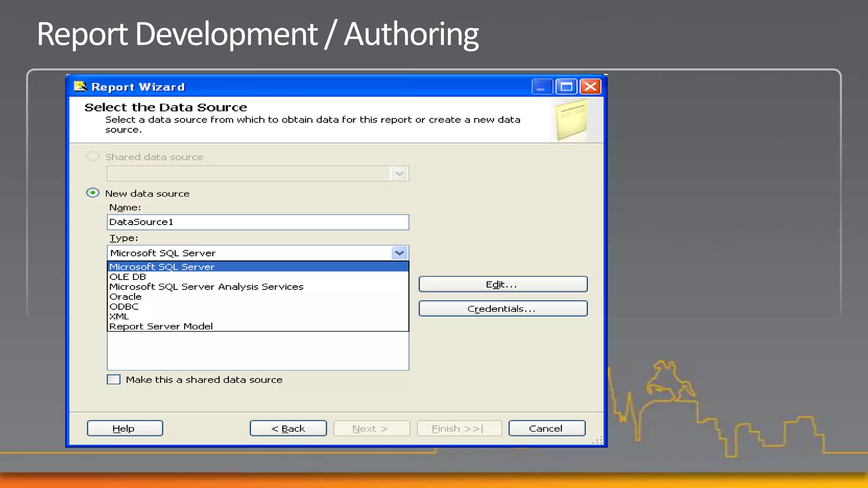The image size is (868, 488).
Task: Minimize the Report Wizard window
Action: pyautogui.click(x=542, y=87)
